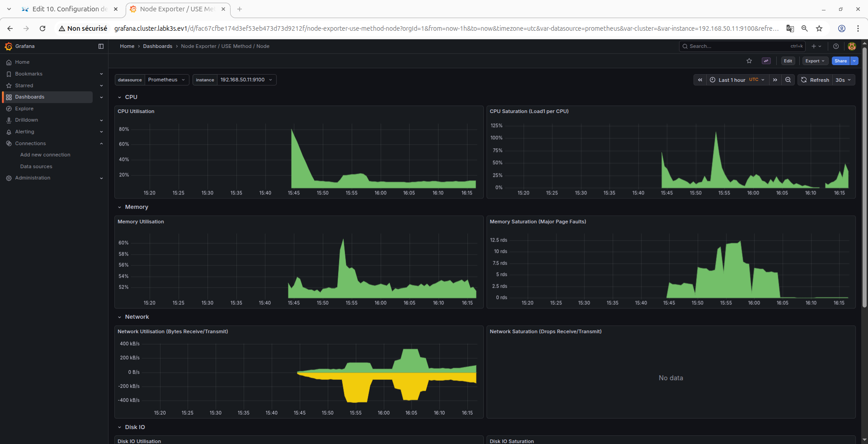This screenshot has width=868, height=444.
Task: Dock or undock the Grafana sidebar menu
Action: tap(101, 46)
